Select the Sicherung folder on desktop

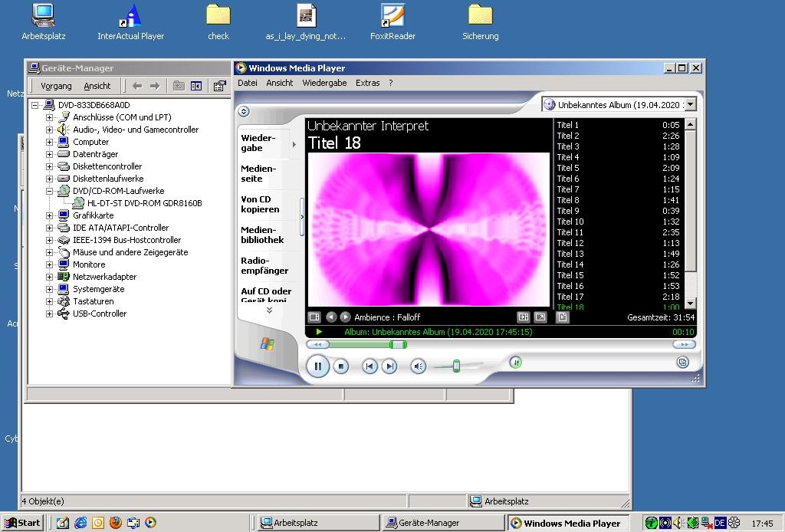tap(480, 22)
